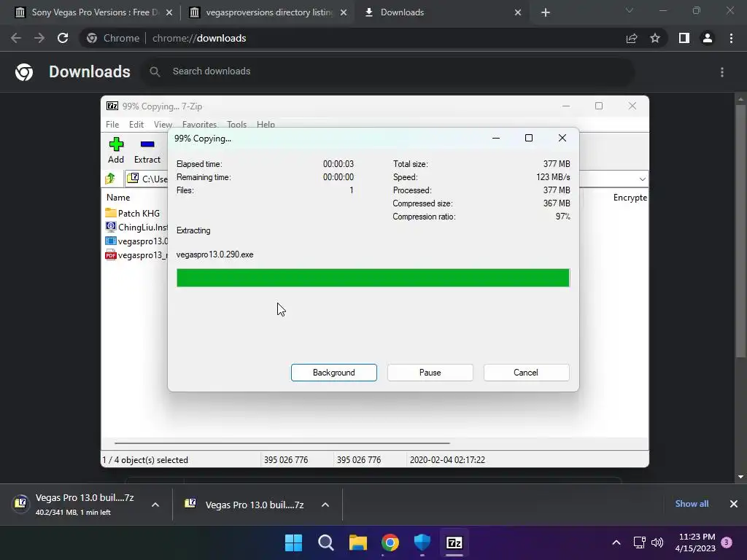Click the volume tray icon
747x560 pixels.
[657, 542]
